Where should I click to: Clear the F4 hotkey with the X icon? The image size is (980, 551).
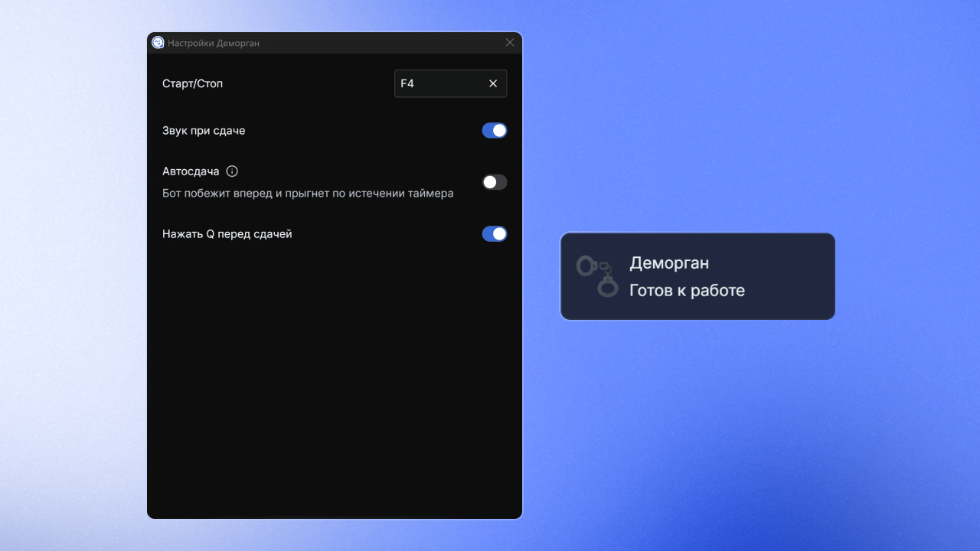pos(493,83)
